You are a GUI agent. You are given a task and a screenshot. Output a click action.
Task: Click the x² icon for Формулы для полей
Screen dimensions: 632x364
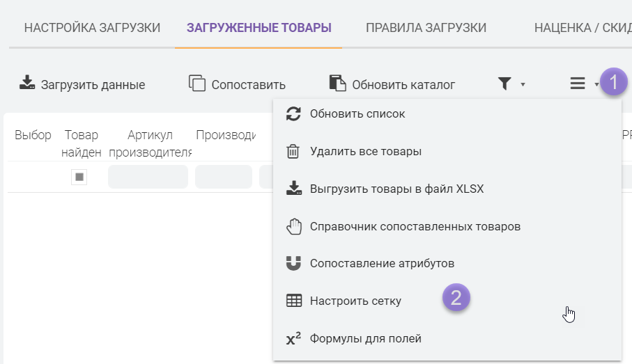pos(294,339)
